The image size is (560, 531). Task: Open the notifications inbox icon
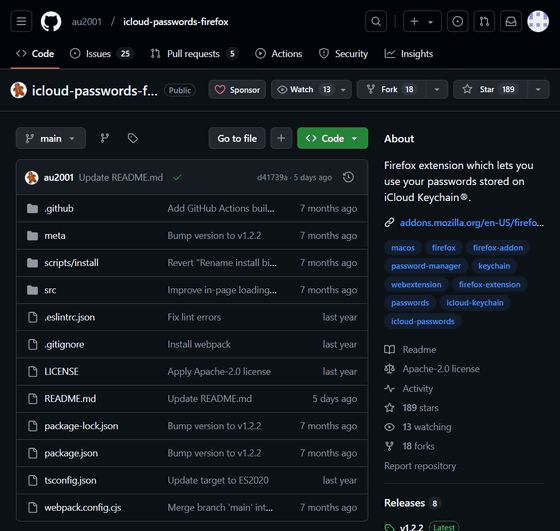click(511, 21)
